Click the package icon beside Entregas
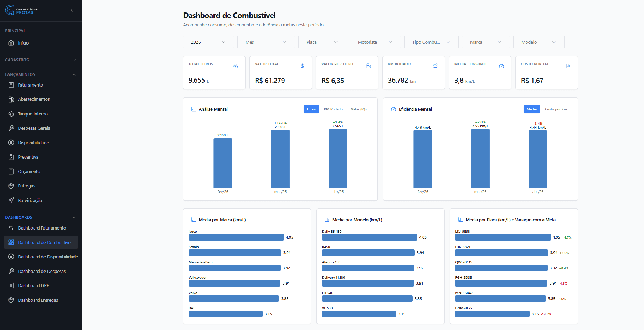 click(11, 186)
